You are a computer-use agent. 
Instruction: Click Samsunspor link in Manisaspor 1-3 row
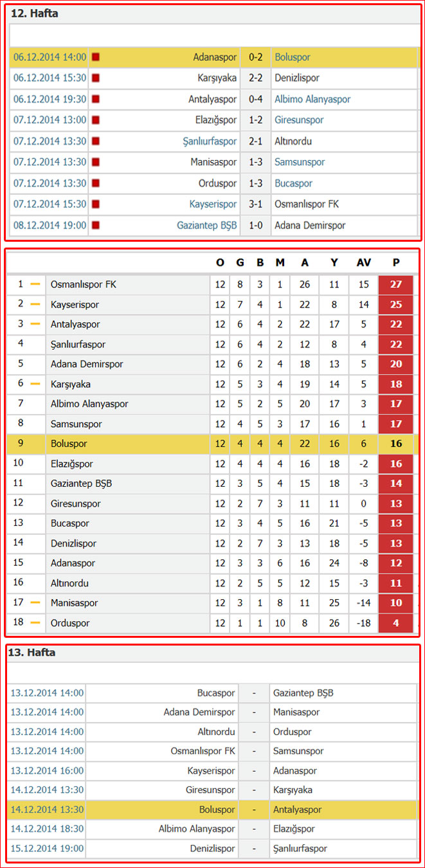(x=300, y=162)
